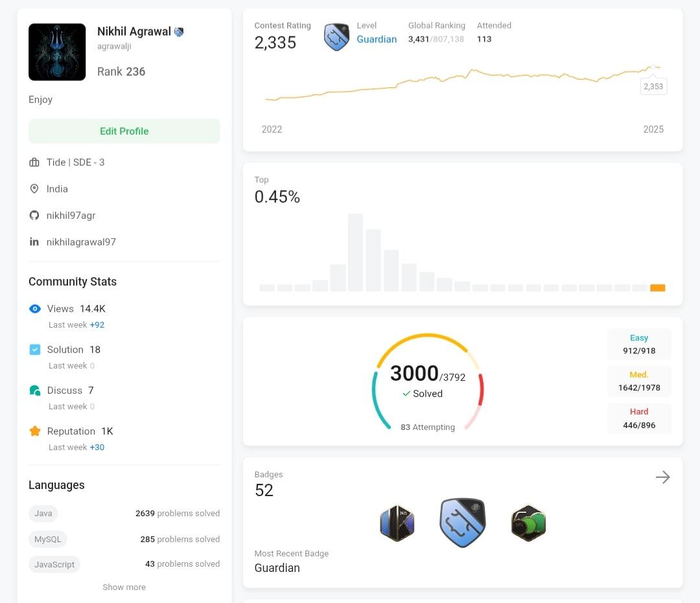Click the orange bar in the ranking histogram
The height and width of the screenshot is (603, 700).
(x=658, y=288)
